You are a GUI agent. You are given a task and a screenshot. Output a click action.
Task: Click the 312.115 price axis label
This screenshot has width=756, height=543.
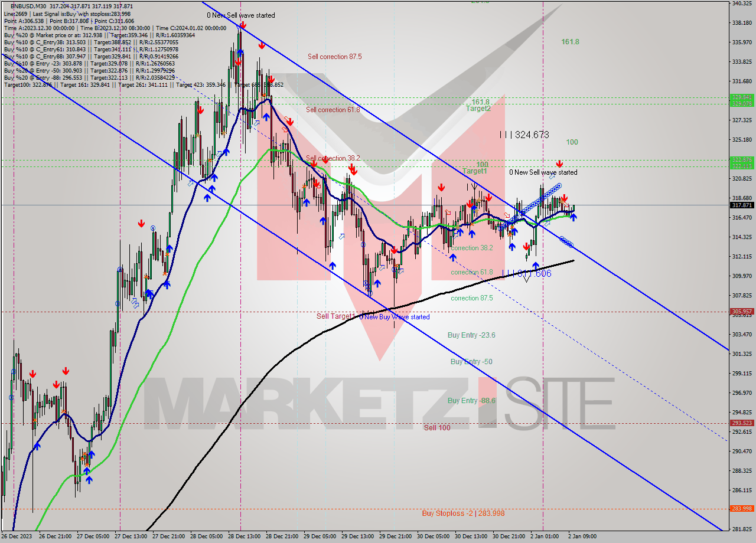click(742, 257)
